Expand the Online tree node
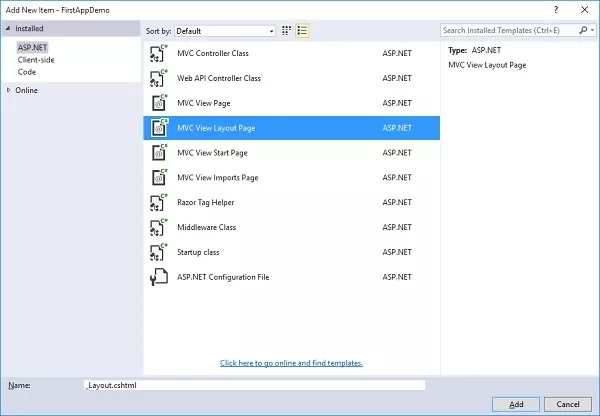This screenshot has width=600, height=416. [x=8, y=90]
